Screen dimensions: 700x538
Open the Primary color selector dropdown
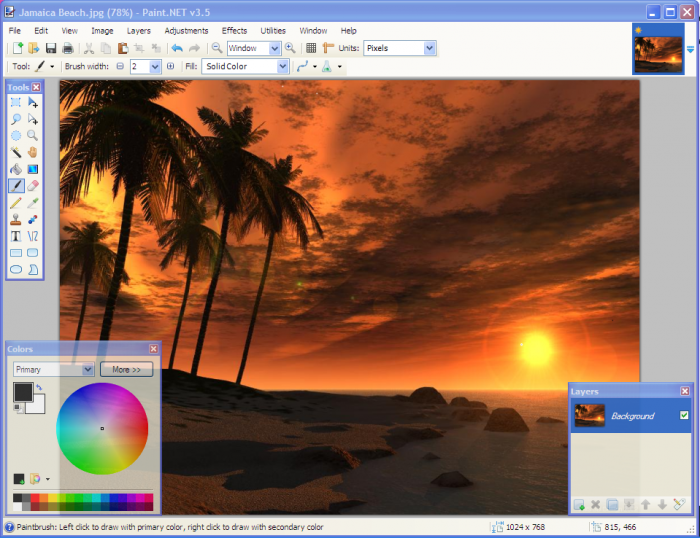pyautogui.click(x=54, y=369)
